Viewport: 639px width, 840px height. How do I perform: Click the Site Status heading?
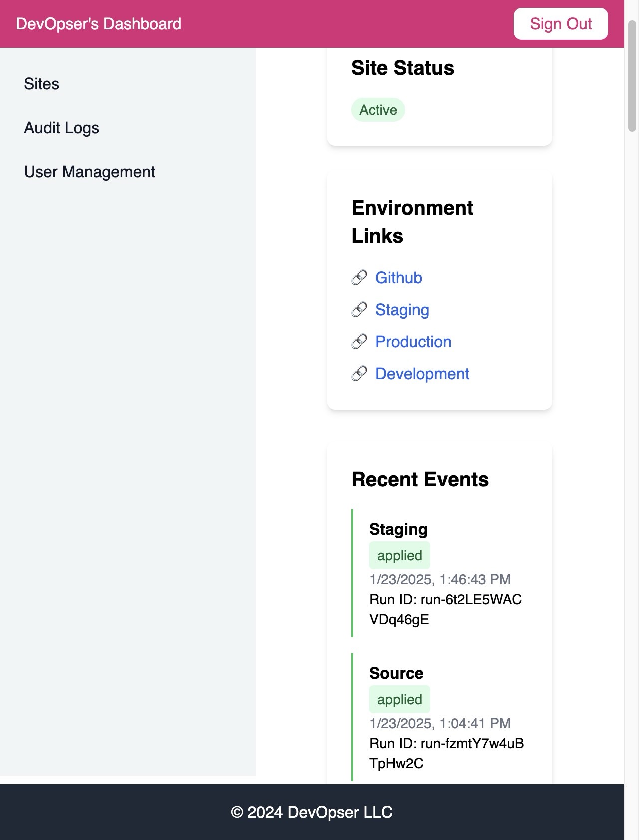403,68
